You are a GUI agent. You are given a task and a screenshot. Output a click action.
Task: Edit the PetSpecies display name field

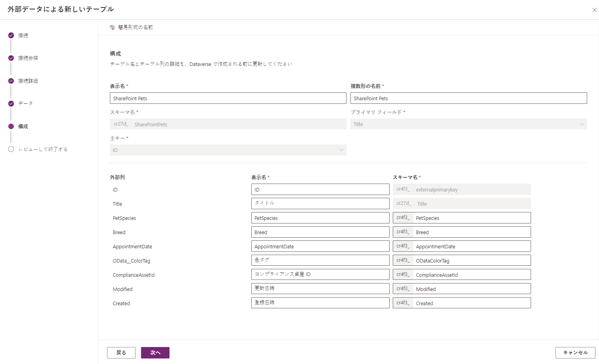[320, 218]
